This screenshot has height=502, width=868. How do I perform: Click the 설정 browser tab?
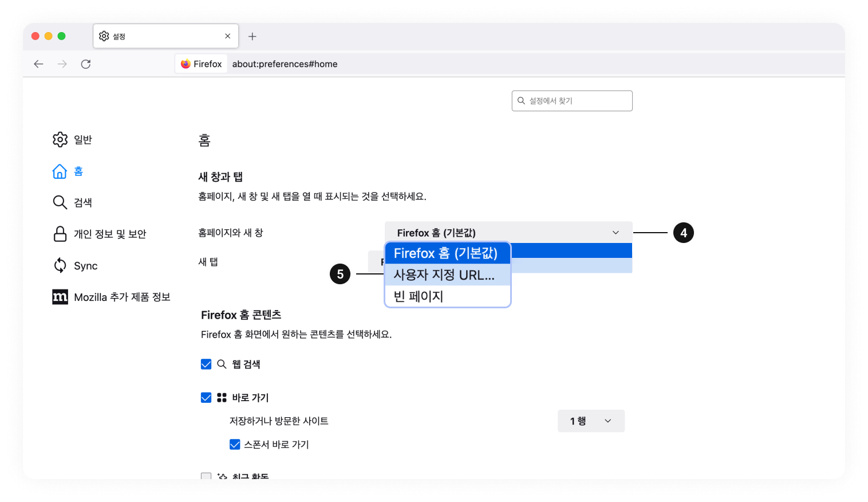point(155,36)
